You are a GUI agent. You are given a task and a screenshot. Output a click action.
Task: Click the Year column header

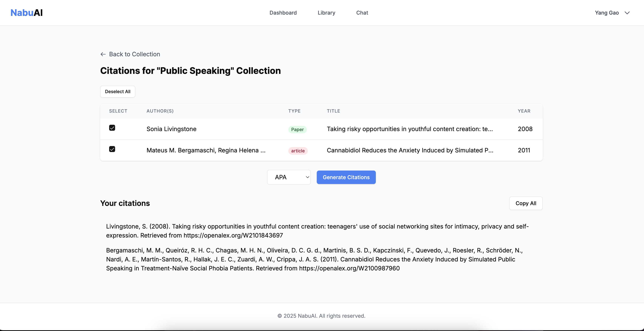pyautogui.click(x=524, y=111)
